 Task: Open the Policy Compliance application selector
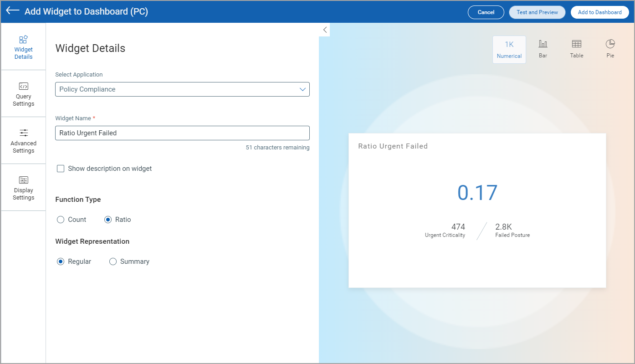[182, 89]
